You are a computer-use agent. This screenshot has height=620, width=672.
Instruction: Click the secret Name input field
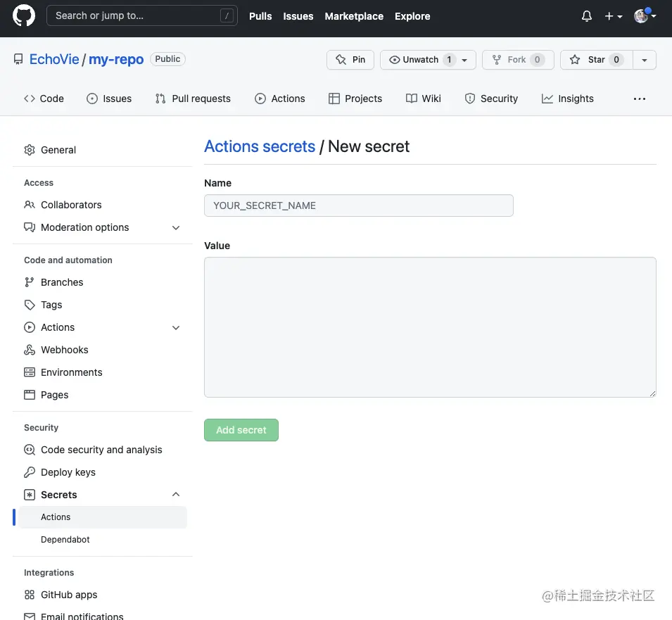tap(358, 205)
